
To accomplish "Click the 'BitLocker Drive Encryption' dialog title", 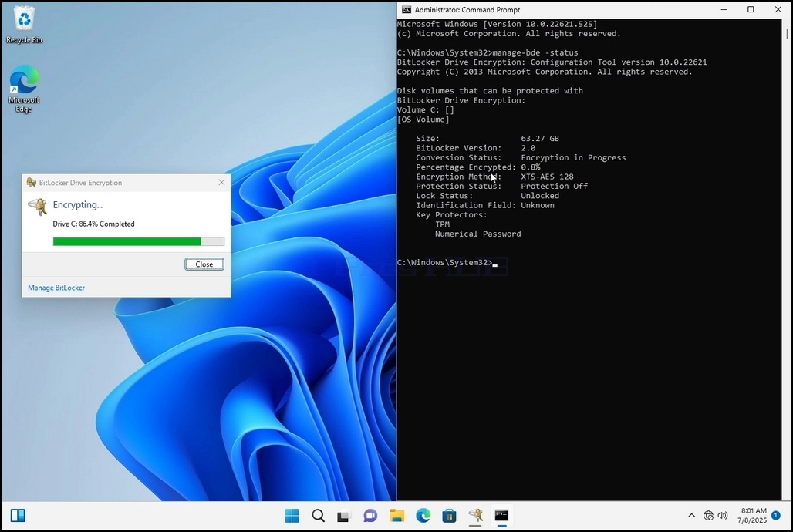I will (80, 183).
